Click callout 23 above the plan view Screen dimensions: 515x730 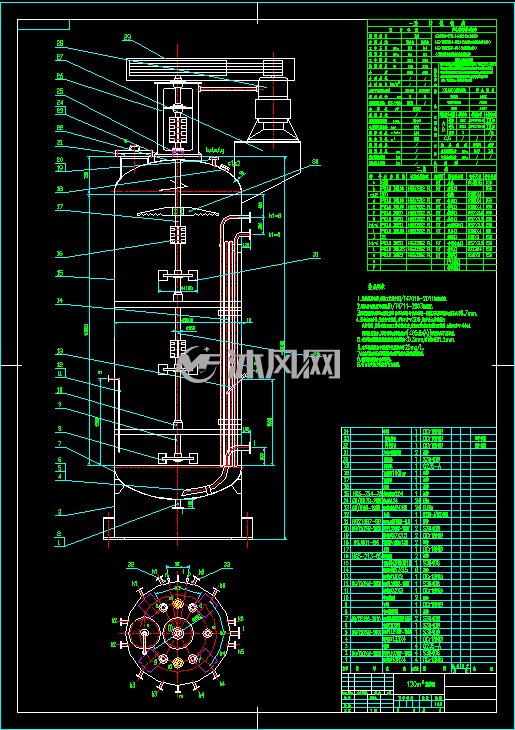pos(227,565)
